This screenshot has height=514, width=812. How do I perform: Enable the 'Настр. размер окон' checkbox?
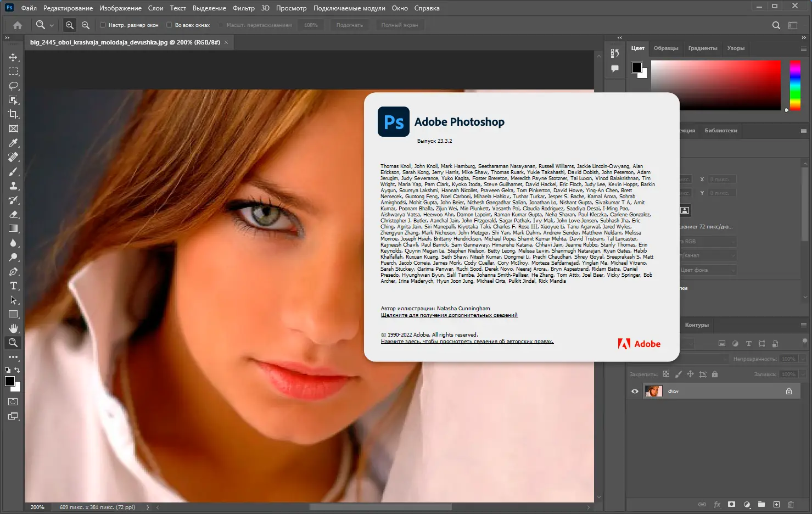click(103, 25)
